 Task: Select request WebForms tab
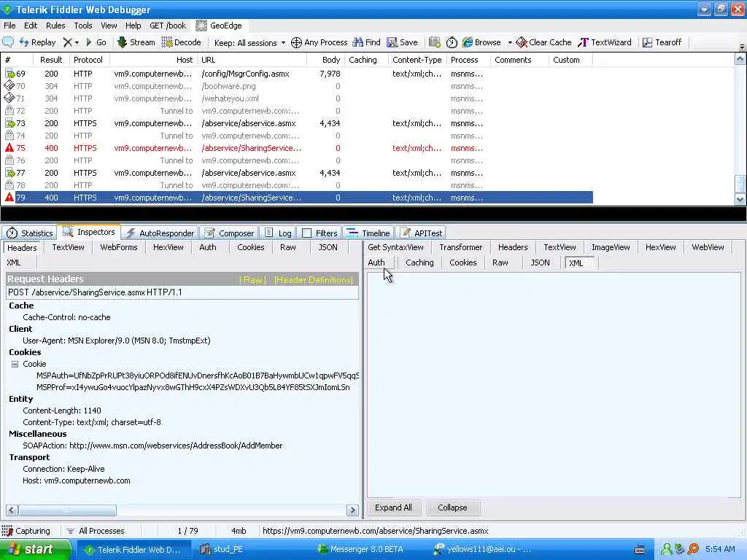pos(119,248)
